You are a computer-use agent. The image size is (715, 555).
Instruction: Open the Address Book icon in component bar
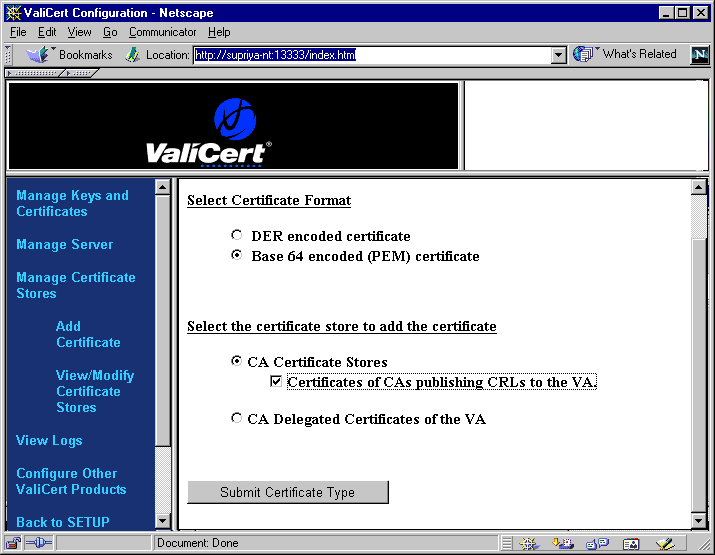[x=631, y=544]
